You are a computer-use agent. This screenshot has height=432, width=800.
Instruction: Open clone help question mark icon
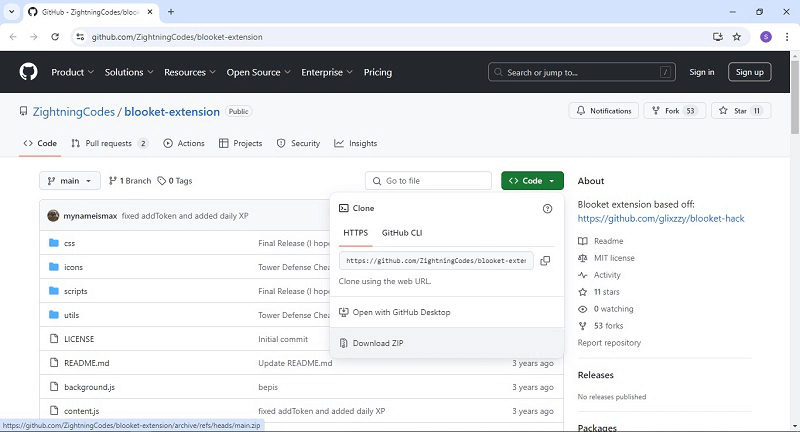click(547, 209)
